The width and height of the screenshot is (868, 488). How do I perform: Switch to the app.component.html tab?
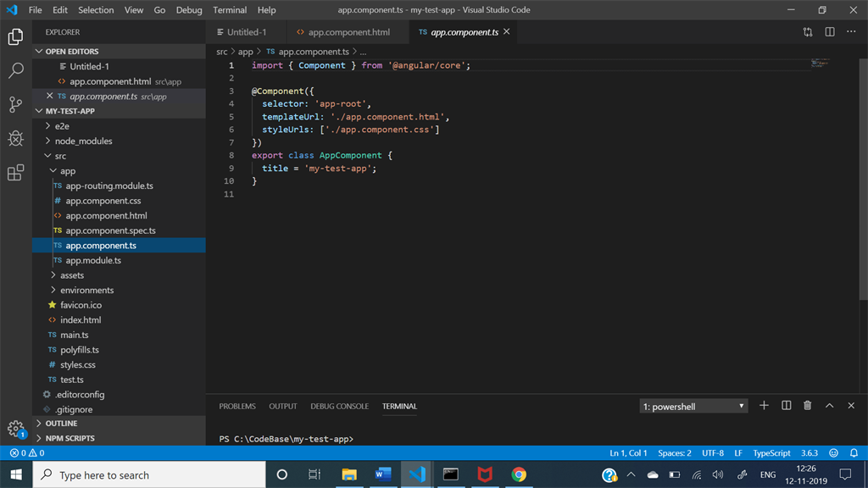tap(348, 32)
